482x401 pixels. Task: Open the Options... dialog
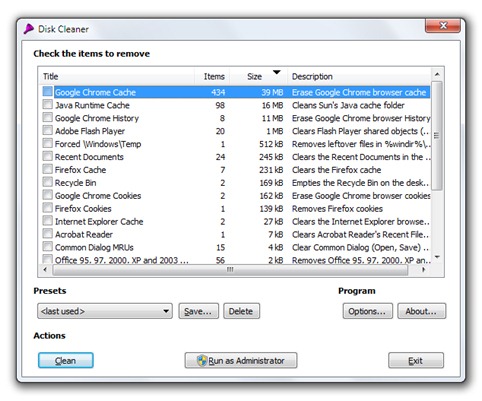click(367, 311)
